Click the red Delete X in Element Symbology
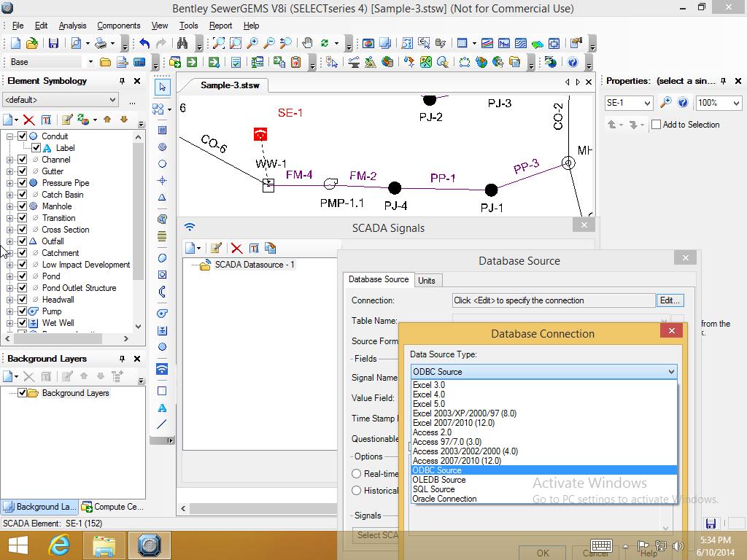The image size is (747, 560). (x=29, y=120)
